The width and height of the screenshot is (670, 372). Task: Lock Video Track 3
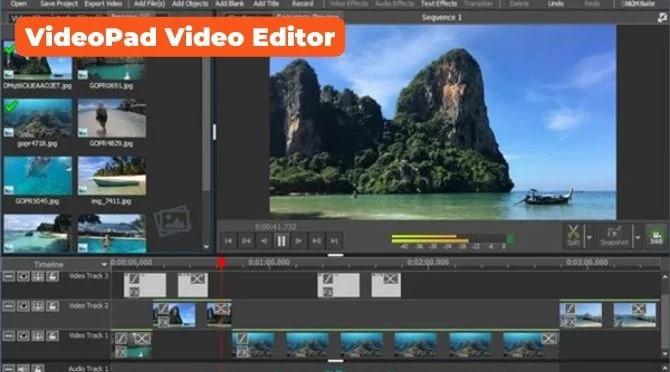click(52, 277)
